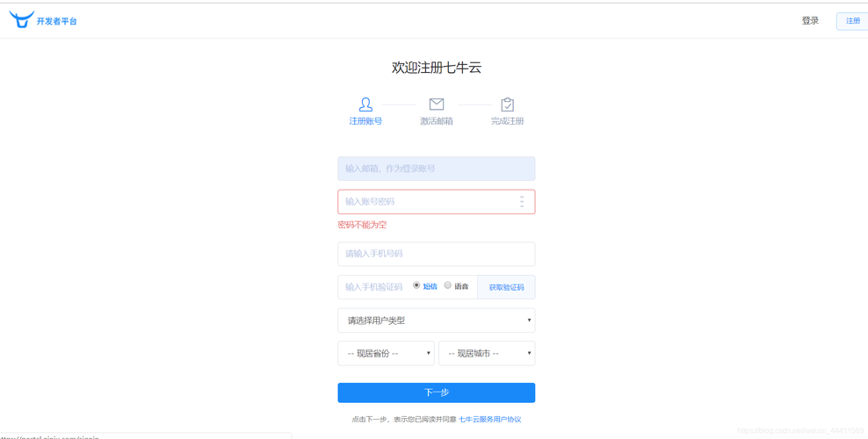
Task: Click the 激活邮箱 step label
Action: point(437,122)
